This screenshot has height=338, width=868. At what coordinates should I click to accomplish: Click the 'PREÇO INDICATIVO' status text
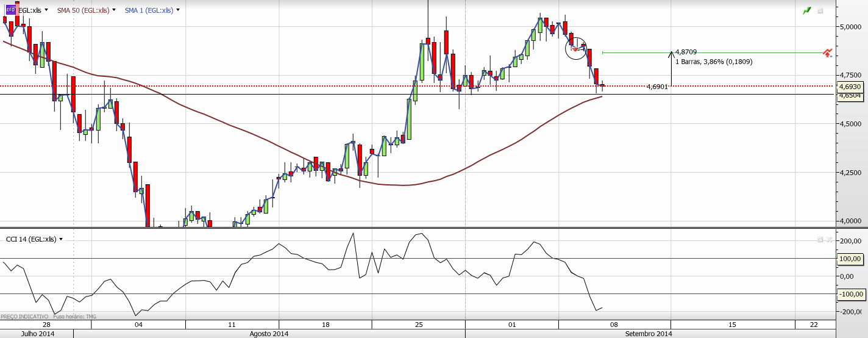tap(24, 317)
